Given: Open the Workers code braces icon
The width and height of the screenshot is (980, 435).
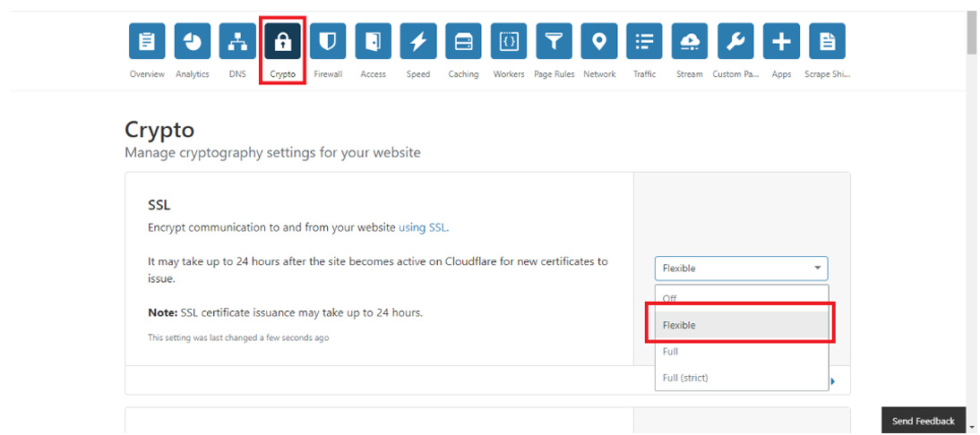Looking at the screenshot, I should (x=509, y=42).
